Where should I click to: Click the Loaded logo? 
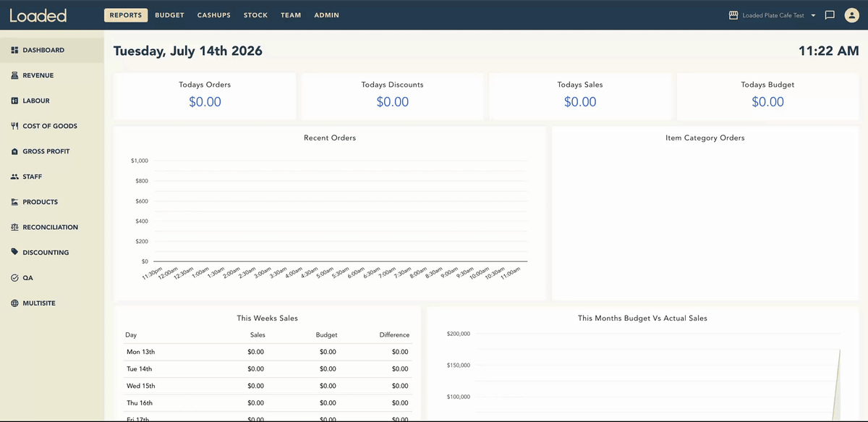(x=38, y=15)
